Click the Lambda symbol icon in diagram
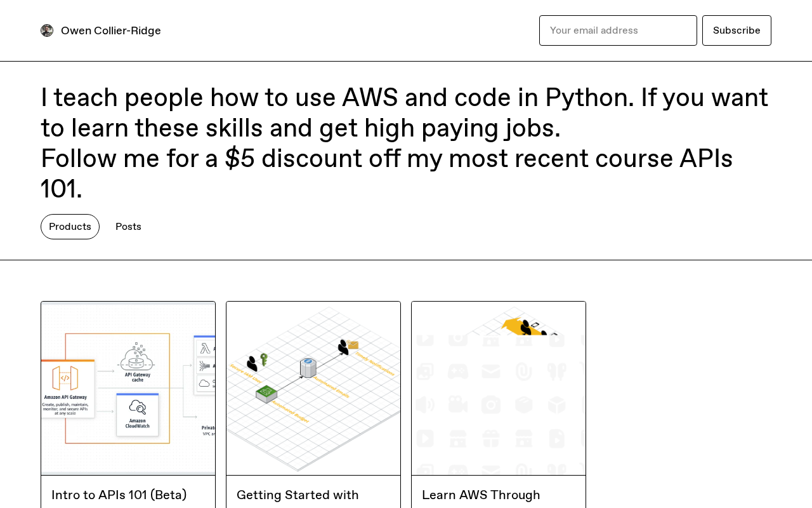 tap(205, 349)
